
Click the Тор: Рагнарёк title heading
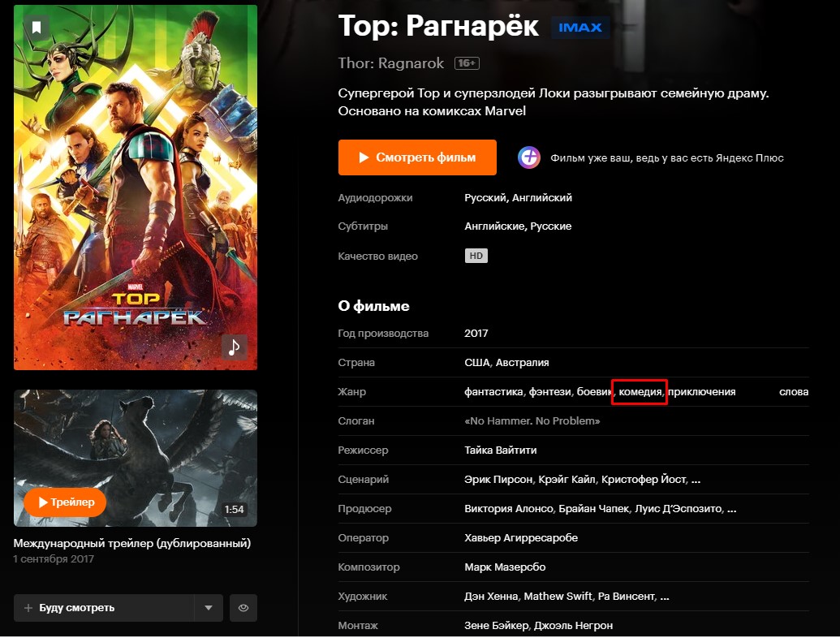pyautogui.click(x=438, y=26)
